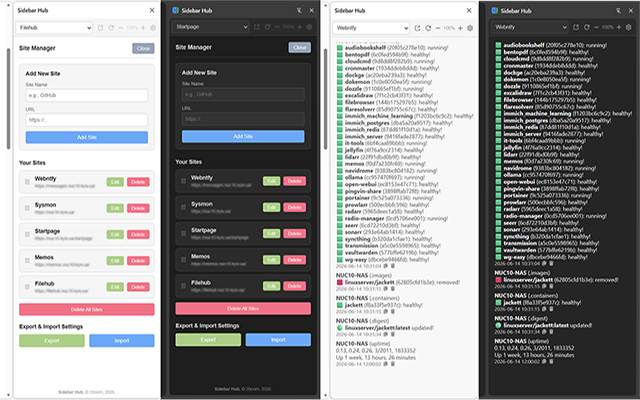640x400 pixels.
Task: Focus the URL field in dark Site Manager
Action: 243,119
